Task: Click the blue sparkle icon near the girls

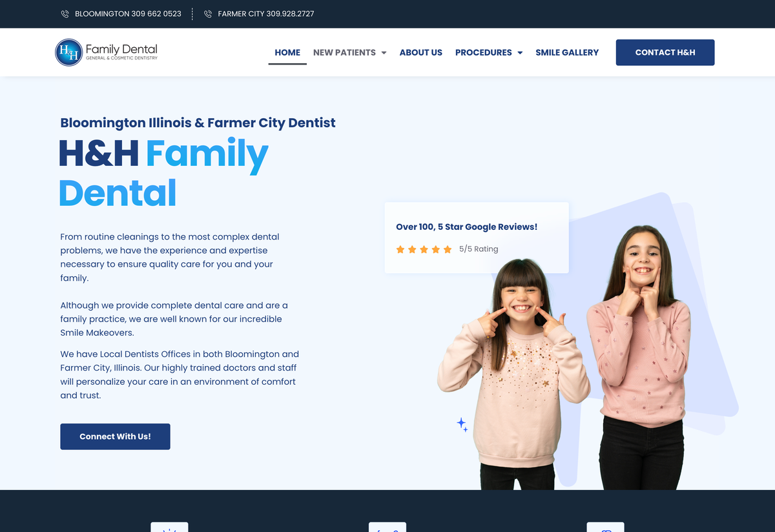Action: [462, 424]
